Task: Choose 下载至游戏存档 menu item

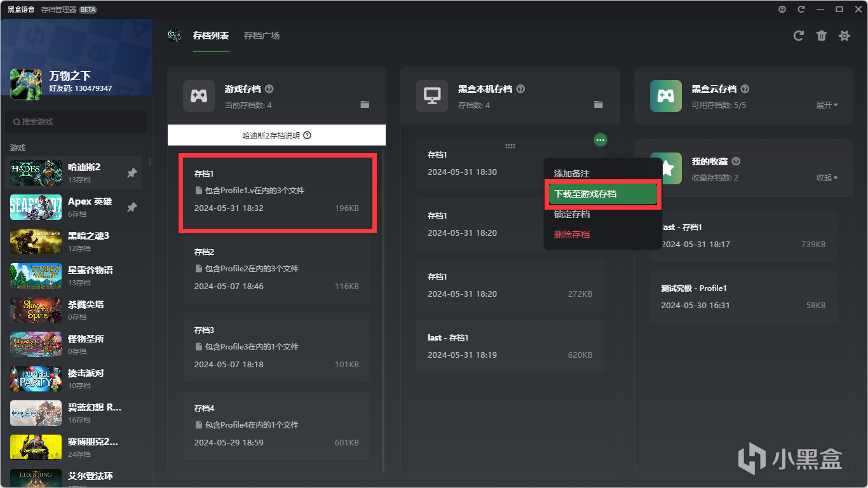Action: click(x=602, y=194)
